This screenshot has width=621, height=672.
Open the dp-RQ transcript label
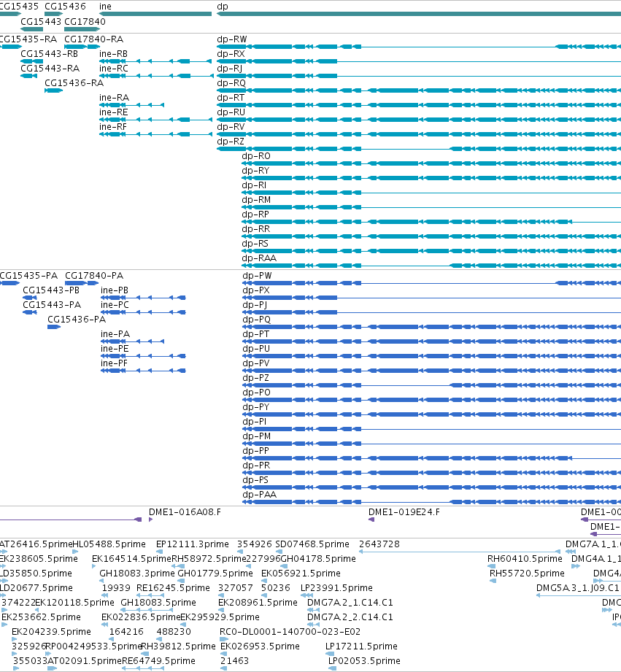tap(231, 82)
